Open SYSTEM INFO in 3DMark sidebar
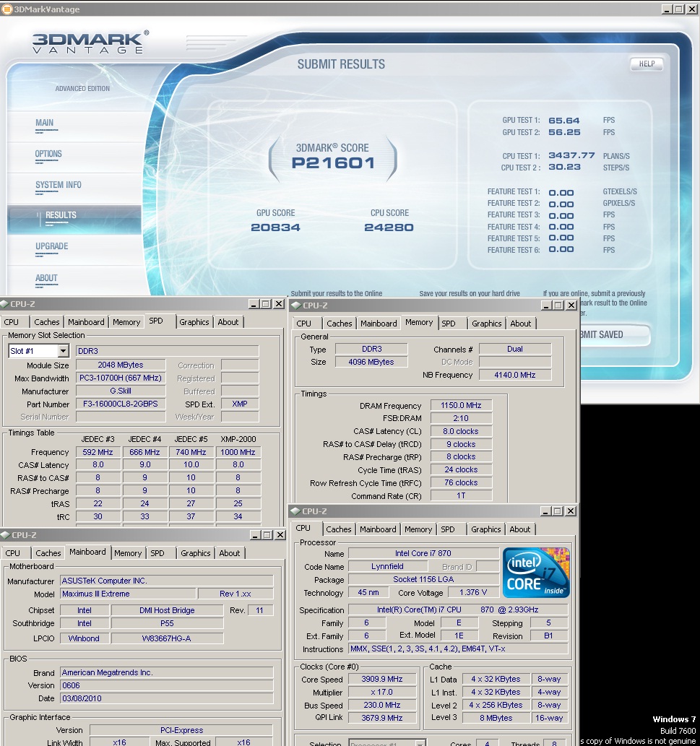The height and width of the screenshot is (746, 700). click(x=58, y=185)
